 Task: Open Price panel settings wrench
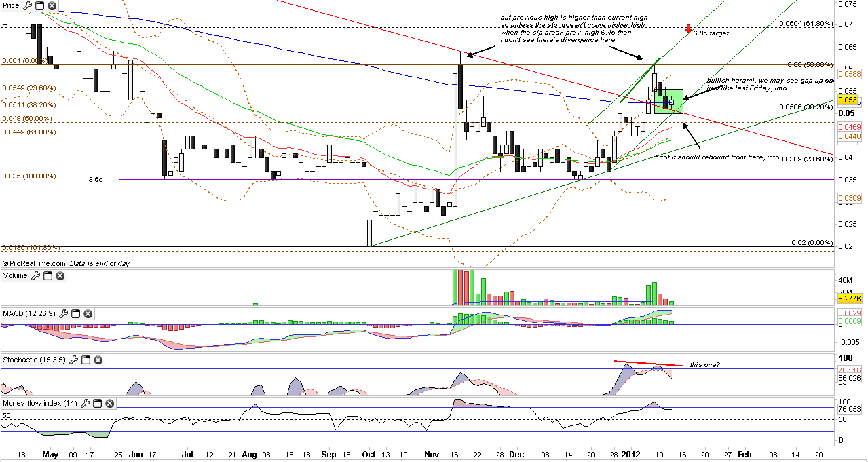click(27, 5)
